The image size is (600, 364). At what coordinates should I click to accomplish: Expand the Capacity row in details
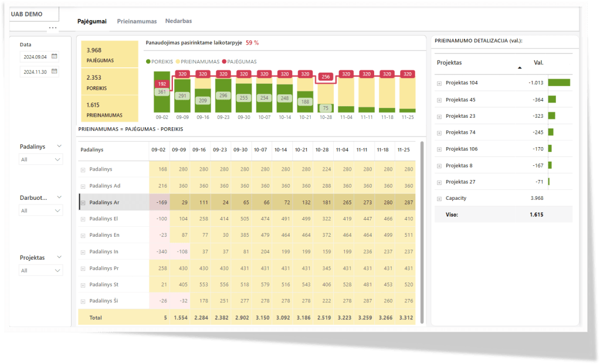click(439, 198)
